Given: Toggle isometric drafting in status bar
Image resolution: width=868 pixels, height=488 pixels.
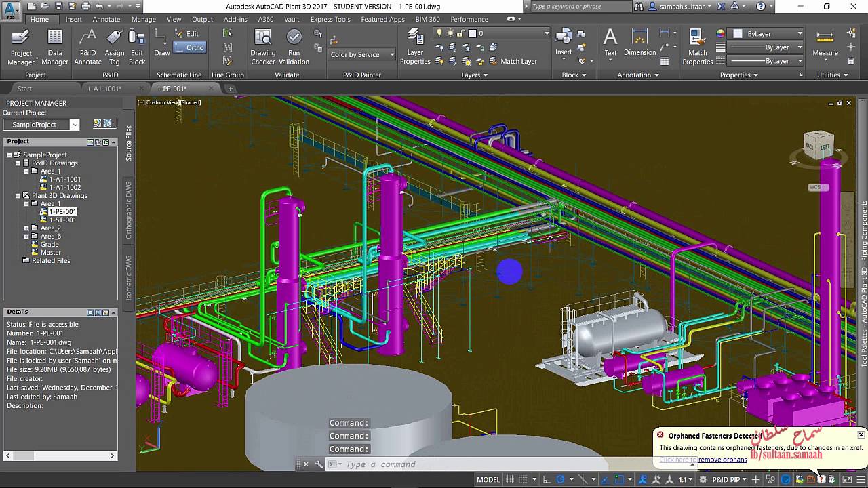Looking at the screenshot, I should [x=584, y=479].
